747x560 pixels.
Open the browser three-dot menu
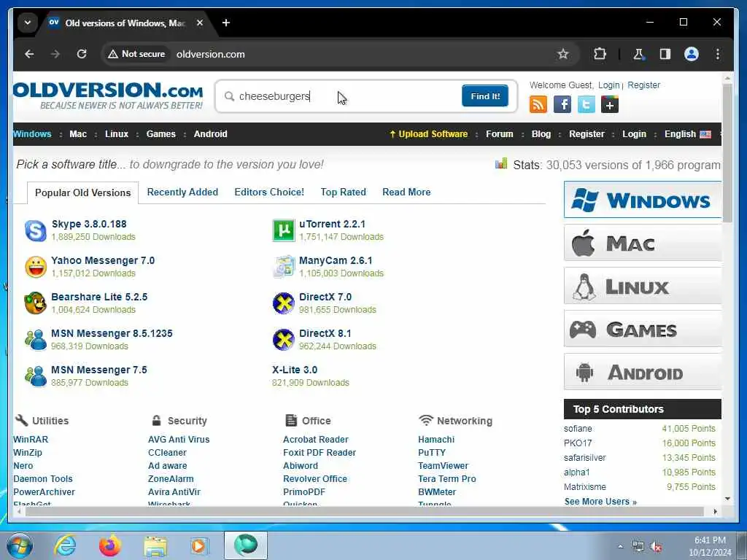coord(718,54)
